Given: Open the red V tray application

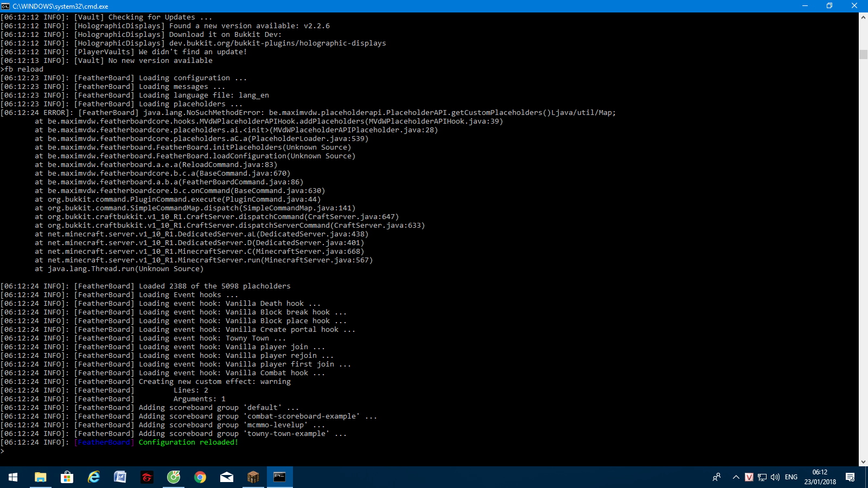Looking at the screenshot, I should click(x=749, y=477).
